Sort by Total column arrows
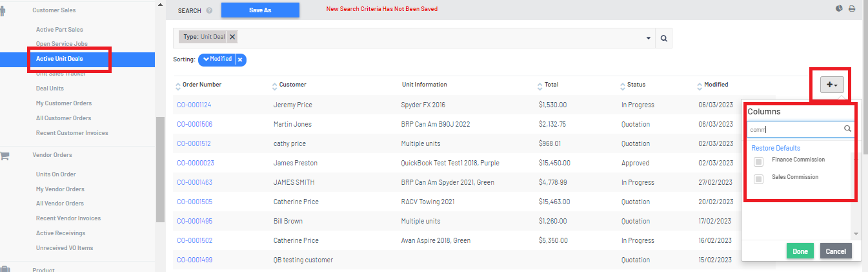The image size is (868, 272). tap(540, 85)
